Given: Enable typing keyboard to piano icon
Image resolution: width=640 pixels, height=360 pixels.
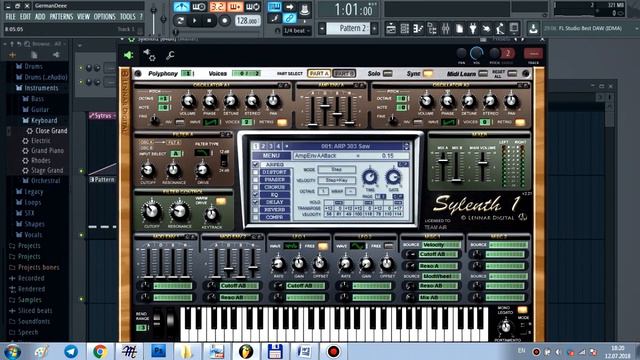Looking at the screenshot, I should click(x=274, y=7).
